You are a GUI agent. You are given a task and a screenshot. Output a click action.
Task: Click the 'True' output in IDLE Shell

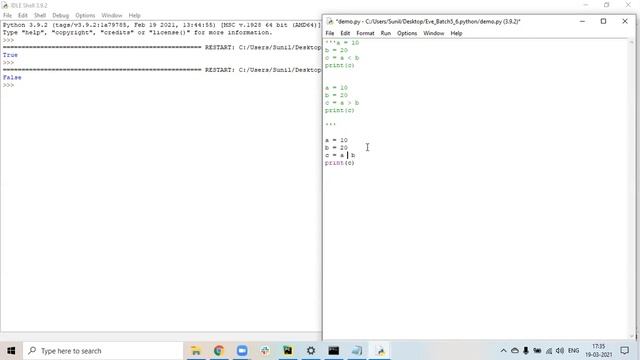(10, 55)
